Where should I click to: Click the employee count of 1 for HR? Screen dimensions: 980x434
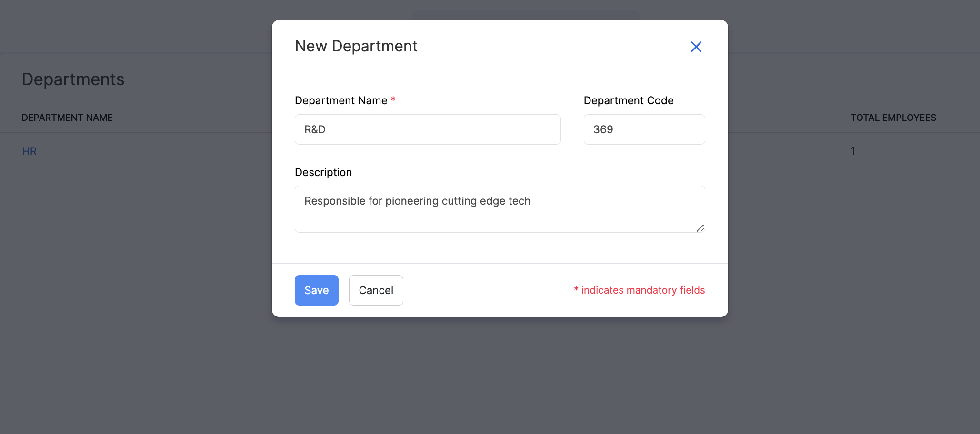click(852, 151)
